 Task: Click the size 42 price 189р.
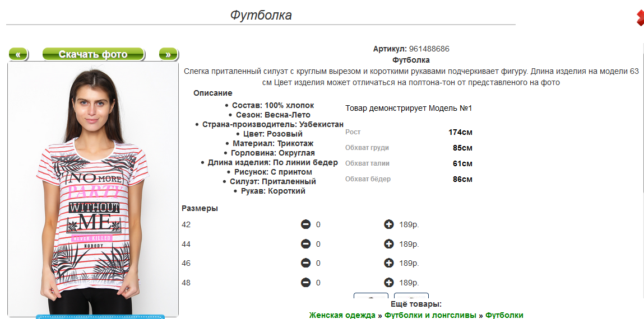click(x=409, y=224)
